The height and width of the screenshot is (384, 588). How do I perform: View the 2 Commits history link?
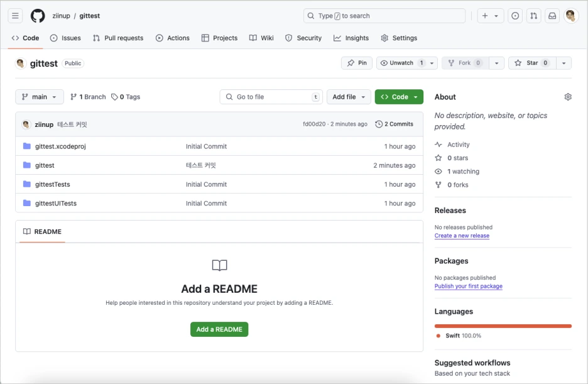(394, 124)
